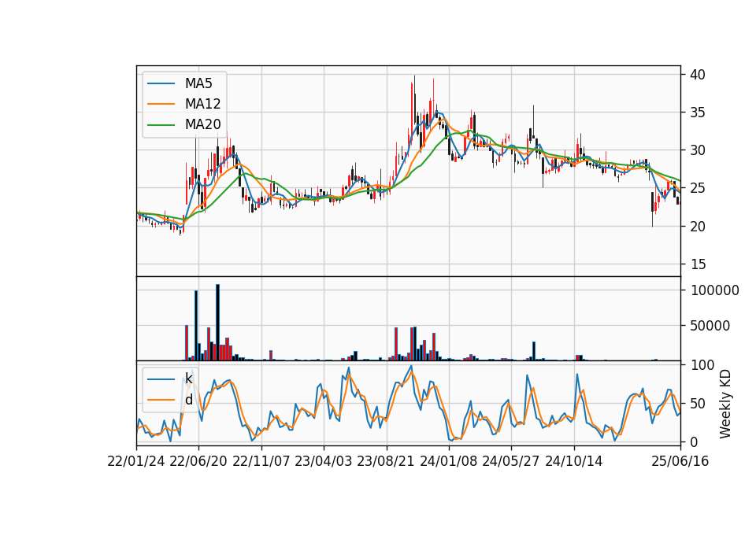Click the 25/06/16 date tick label
Screen dimensions: 756x543
point(680,461)
